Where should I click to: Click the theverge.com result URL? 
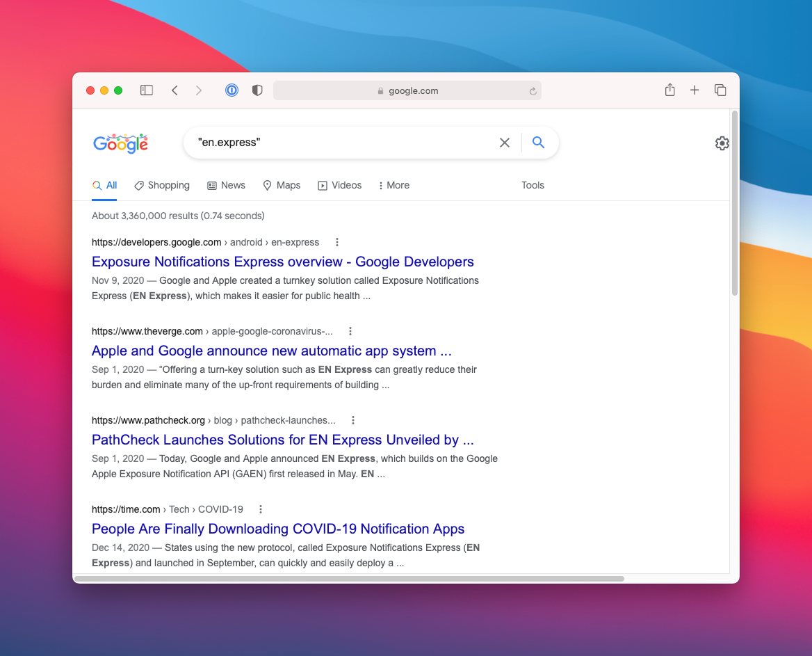(x=212, y=331)
